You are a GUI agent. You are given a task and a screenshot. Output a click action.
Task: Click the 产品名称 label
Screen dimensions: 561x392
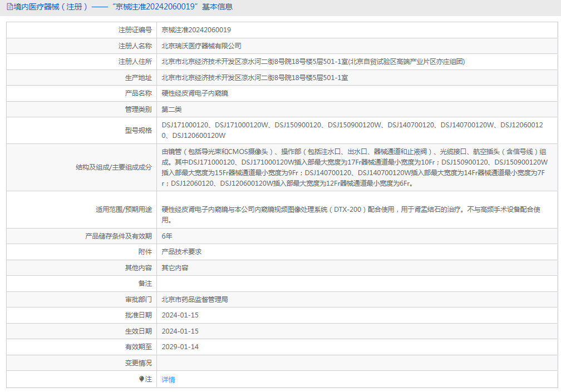[138, 93]
